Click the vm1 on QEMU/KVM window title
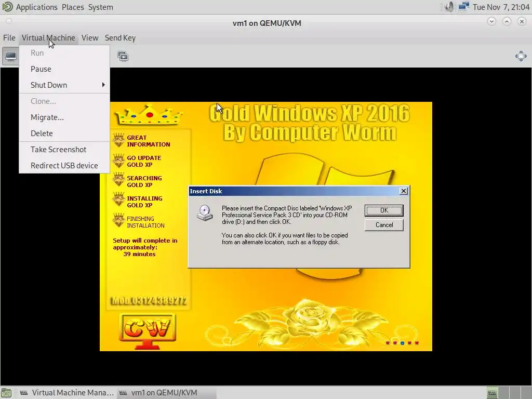The height and width of the screenshot is (399, 532). click(x=267, y=23)
